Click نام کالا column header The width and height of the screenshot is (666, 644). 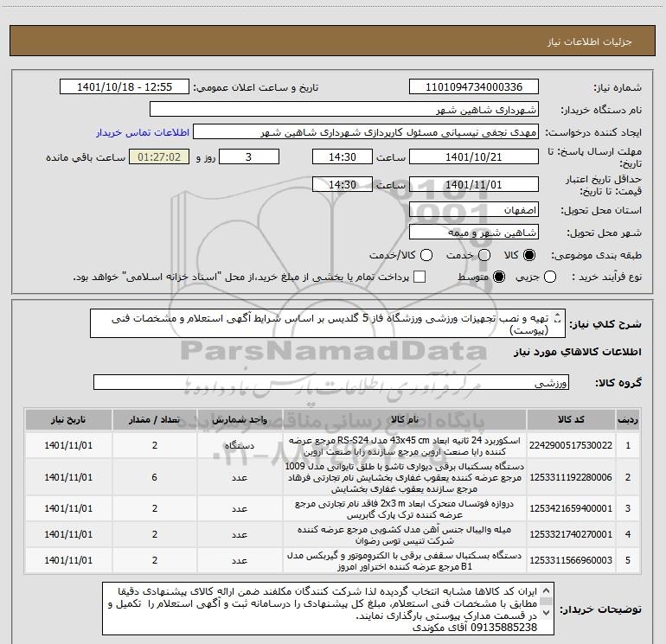pyautogui.click(x=405, y=420)
